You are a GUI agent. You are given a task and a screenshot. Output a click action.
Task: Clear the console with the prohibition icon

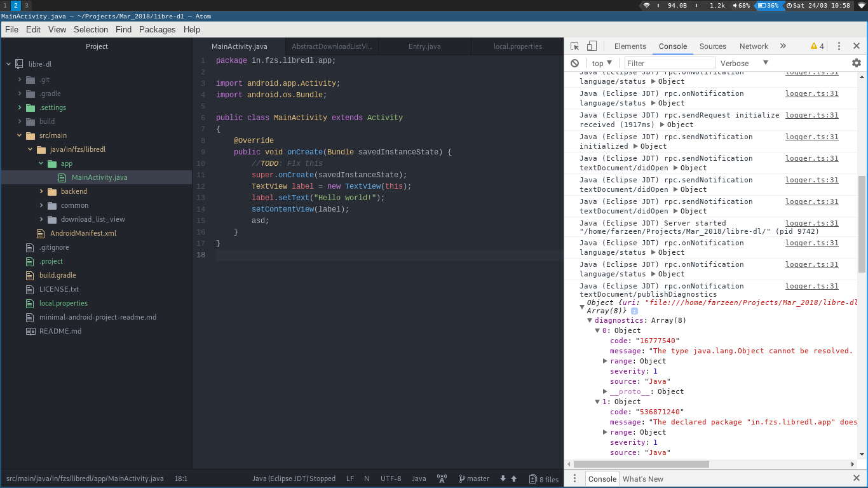tap(574, 63)
